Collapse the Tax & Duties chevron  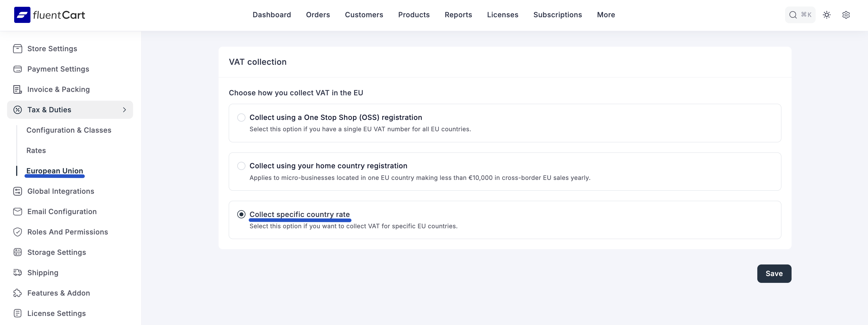pos(124,110)
